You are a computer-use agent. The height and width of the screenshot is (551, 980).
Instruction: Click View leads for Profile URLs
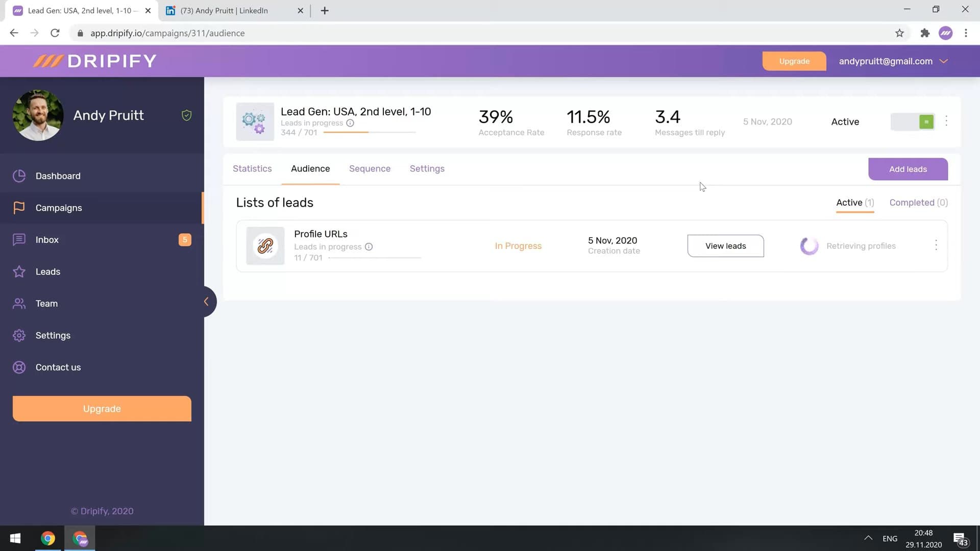[x=725, y=245]
